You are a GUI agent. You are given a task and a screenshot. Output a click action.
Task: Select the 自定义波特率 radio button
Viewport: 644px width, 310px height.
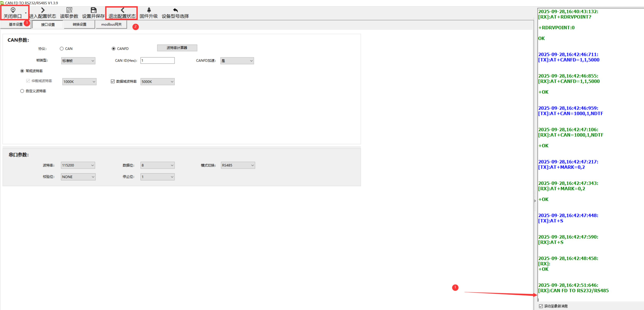(22, 91)
